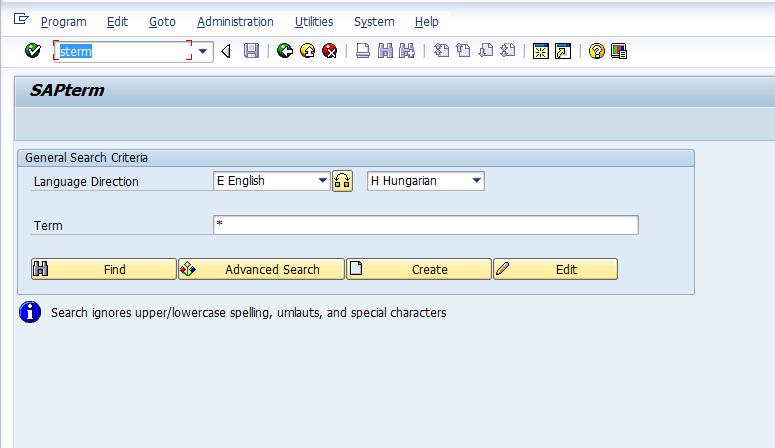Click the Edit pencil button
This screenshot has height=448, width=775.
point(556,269)
